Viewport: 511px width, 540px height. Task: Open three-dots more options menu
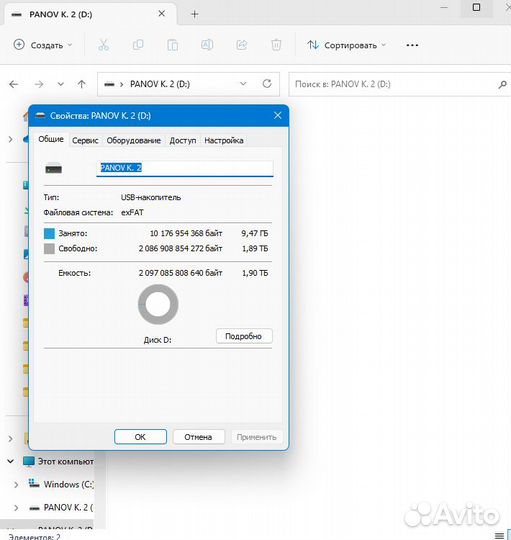click(412, 45)
